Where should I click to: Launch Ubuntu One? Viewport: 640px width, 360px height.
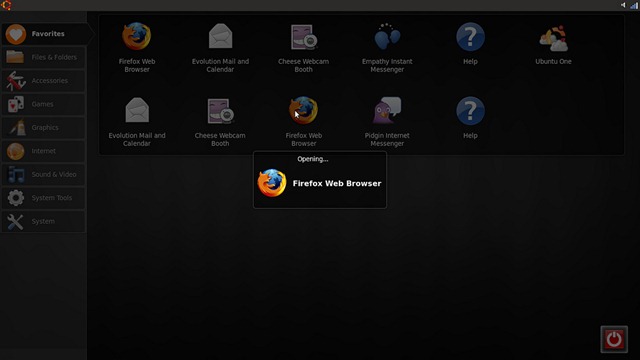[x=553, y=44]
